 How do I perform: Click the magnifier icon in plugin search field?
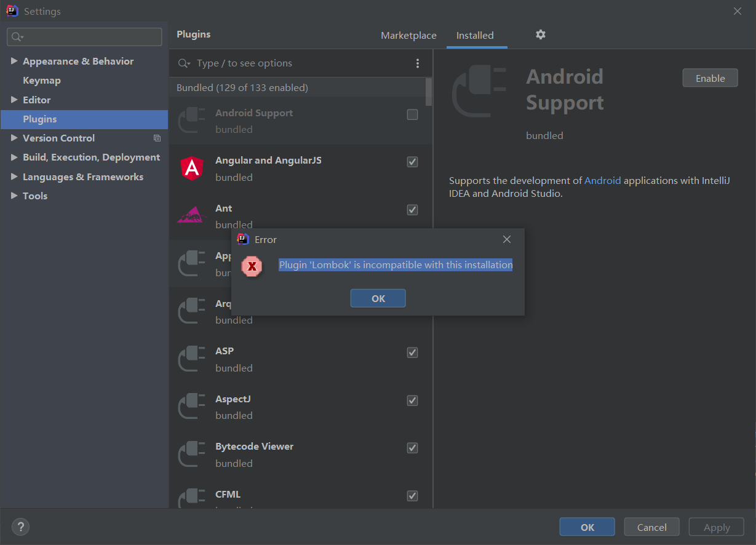tap(183, 63)
